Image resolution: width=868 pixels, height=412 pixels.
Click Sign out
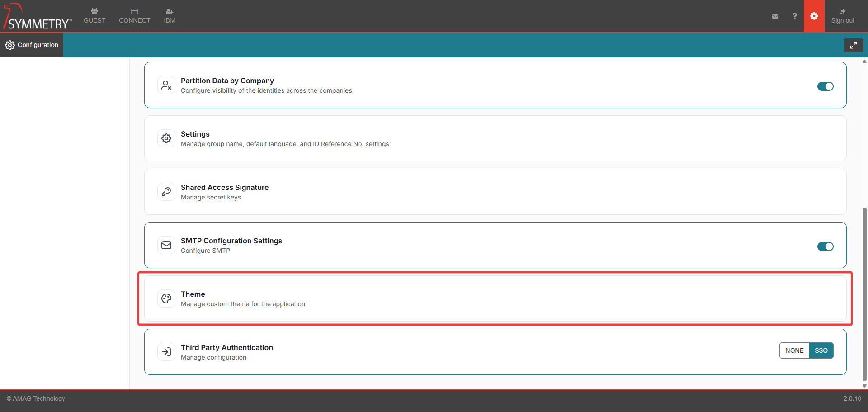(842, 16)
